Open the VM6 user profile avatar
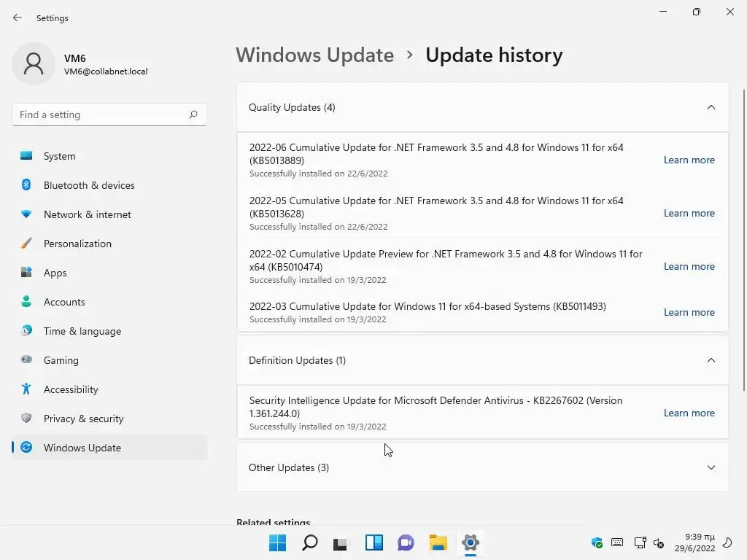Image resolution: width=747 pixels, height=560 pixels. coord(34,63)
